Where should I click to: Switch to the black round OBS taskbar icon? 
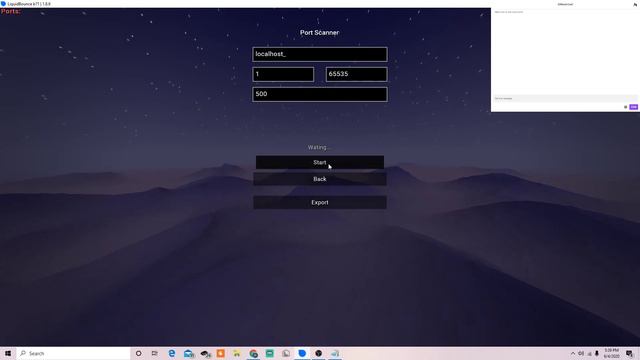click(x=318, y=353)
